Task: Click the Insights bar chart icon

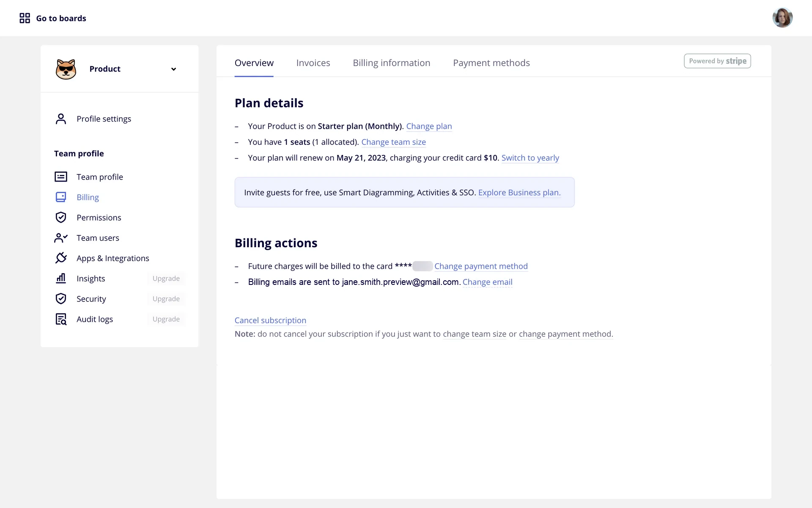Action: [x=61, y=278]
